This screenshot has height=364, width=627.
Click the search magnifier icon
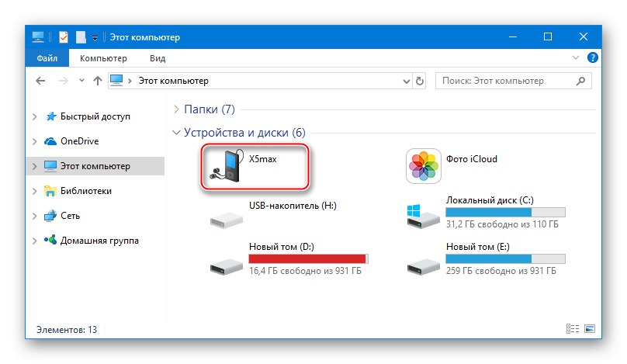pos(580,81)
